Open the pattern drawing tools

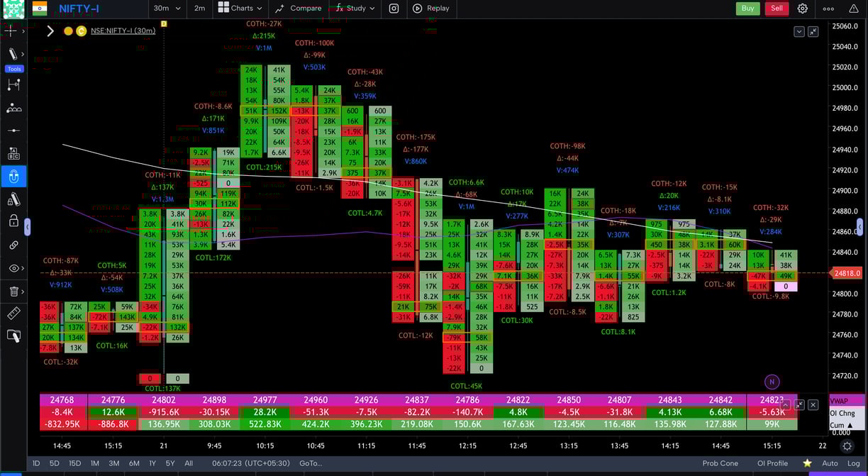(13, 108)
